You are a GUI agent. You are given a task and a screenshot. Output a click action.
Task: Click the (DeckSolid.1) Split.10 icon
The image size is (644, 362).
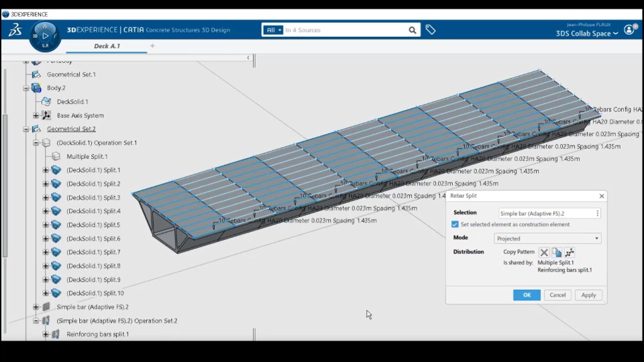pyautogui.click(x=56, y=293)
